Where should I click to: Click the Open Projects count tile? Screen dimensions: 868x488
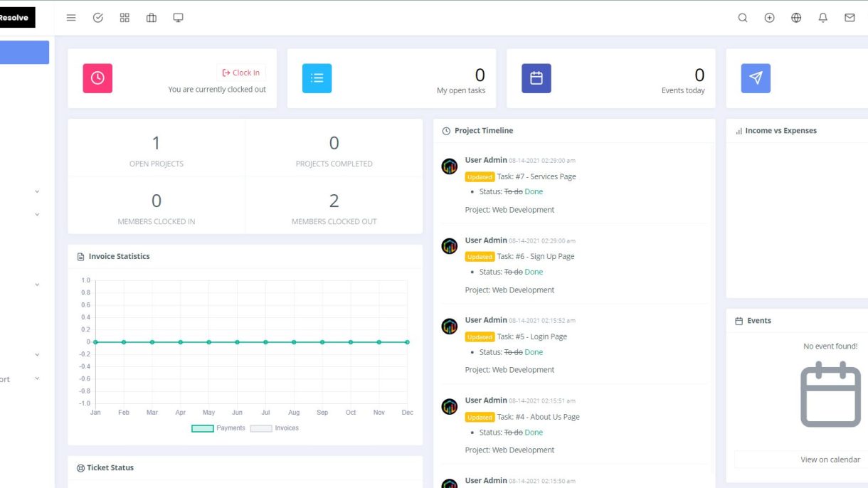157,149
